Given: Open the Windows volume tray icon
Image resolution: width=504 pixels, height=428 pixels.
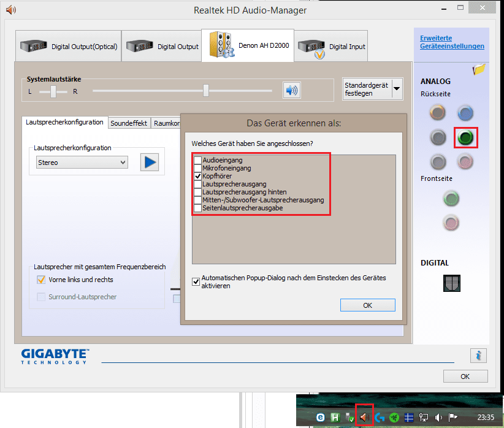Looking at the screenshot, I should pos(438,418).
